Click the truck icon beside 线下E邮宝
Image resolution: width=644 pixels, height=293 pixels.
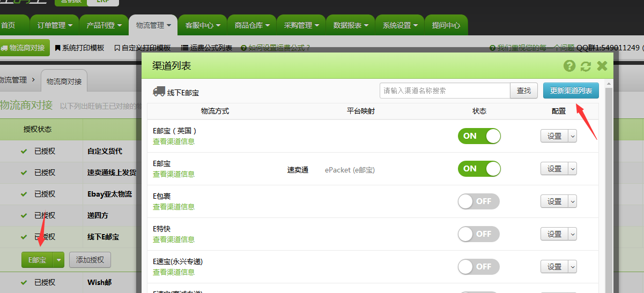tap(159, 92)
